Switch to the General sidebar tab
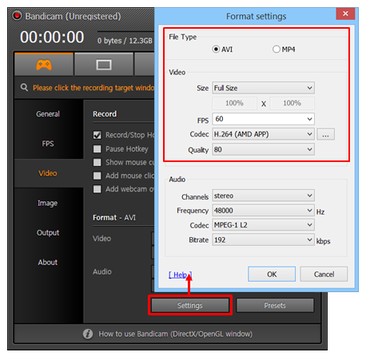 (x=48, y=114)
